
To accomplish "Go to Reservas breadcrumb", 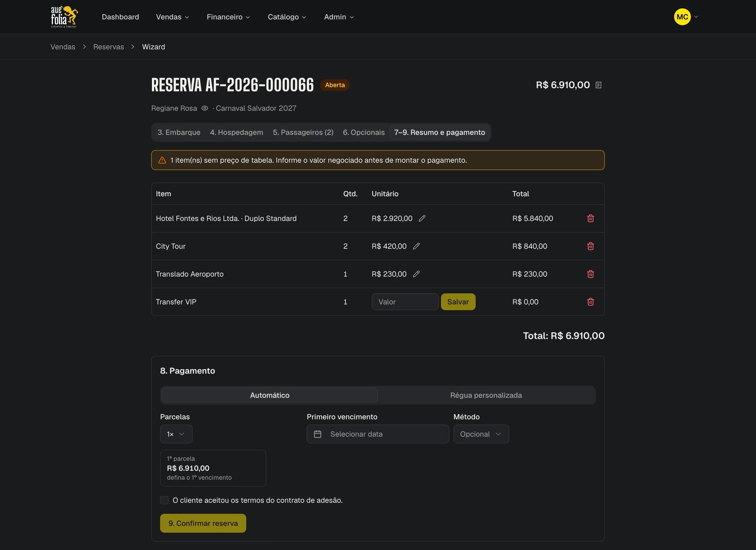I will [108, 47].
